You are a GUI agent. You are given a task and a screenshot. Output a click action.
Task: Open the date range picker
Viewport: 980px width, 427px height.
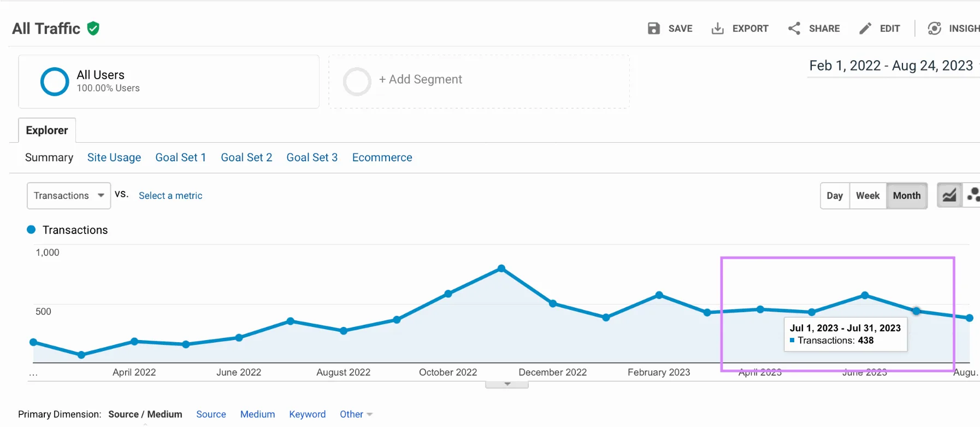coord(892,66)
